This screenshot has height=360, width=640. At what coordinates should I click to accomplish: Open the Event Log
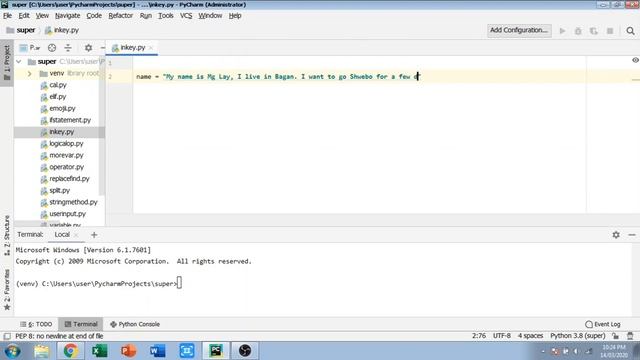(x=603, y=324)
